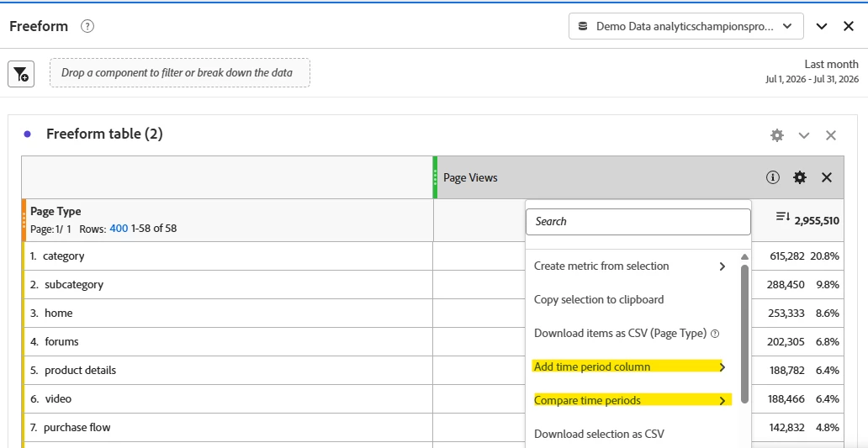Select the Freeform table (2) title
The image size is (868, 448).
point(104,134)
